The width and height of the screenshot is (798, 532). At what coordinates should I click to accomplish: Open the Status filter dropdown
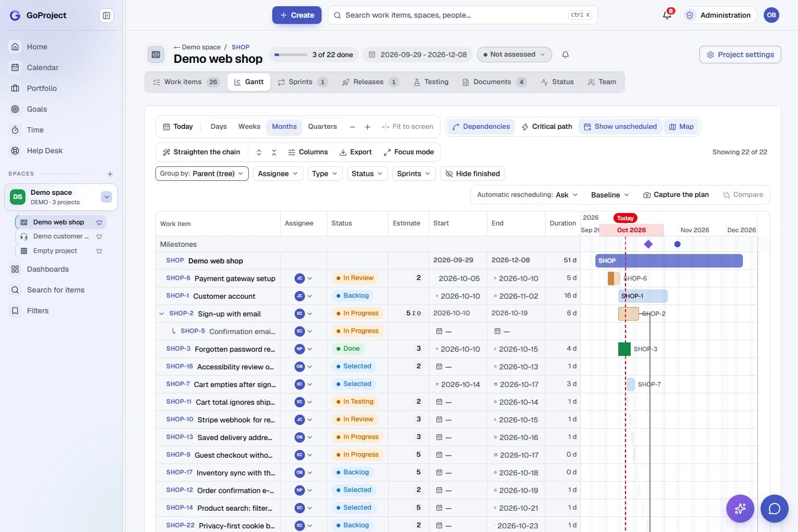click(x=367, y=174)
